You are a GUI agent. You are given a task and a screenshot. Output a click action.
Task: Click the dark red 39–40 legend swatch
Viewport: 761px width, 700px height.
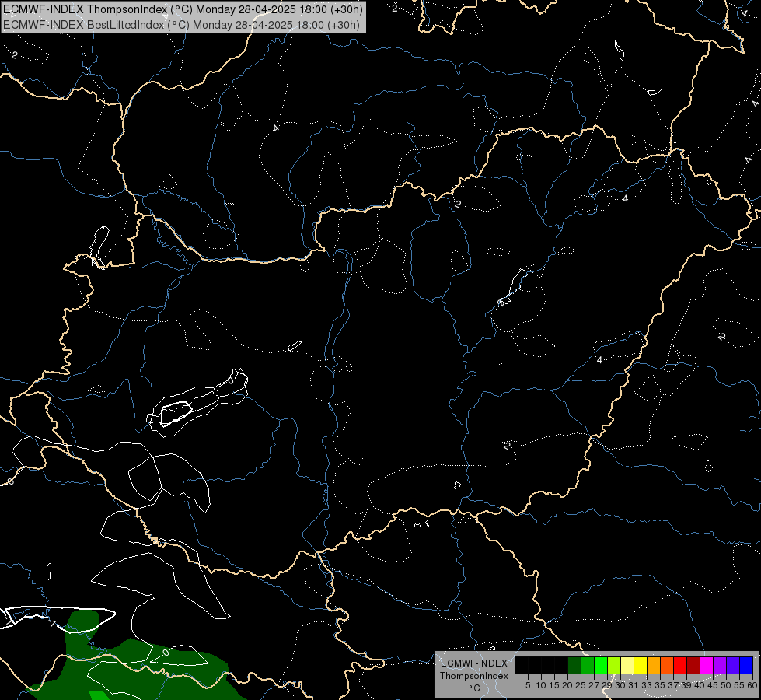pyautogui.click(x=693, y=665)
